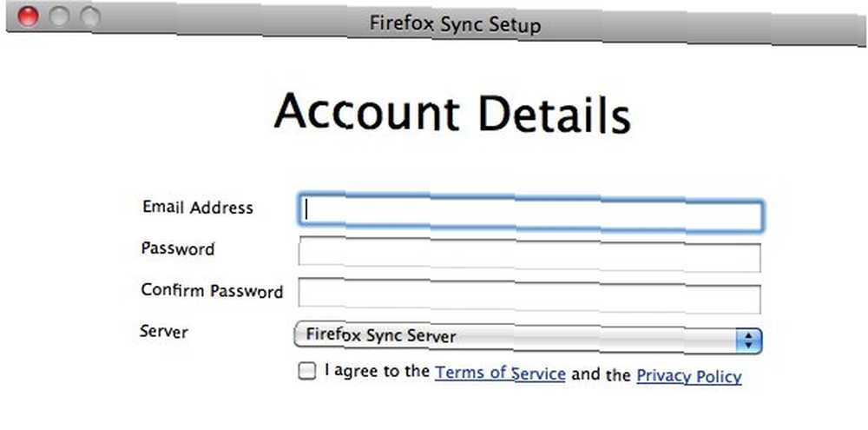The width and height of the screenshot is (868, 430).
Task: Click the Account Details heading
Action: point(452,112)
